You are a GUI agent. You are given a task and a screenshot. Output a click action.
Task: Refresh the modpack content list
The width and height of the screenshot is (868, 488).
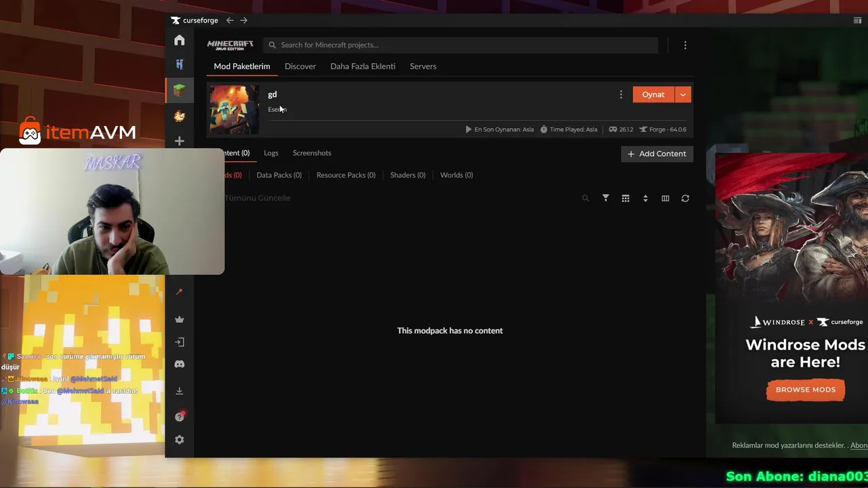(x=685, y=199)
